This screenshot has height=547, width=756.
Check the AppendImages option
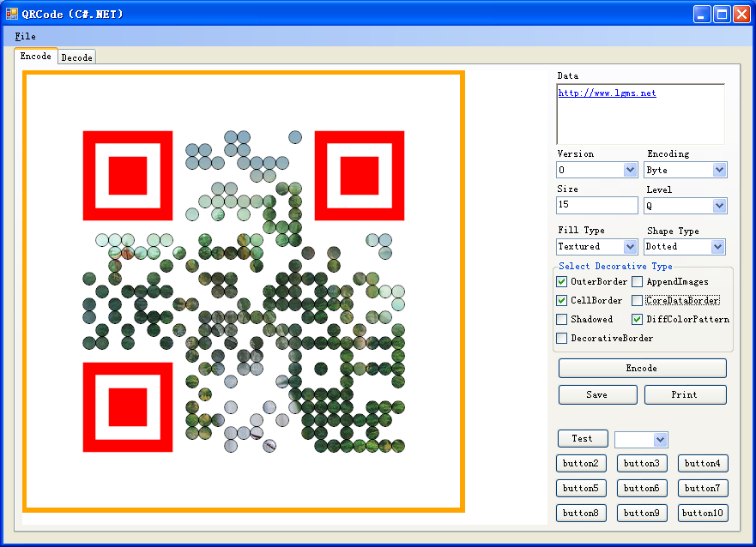click(x=638, y=282)
